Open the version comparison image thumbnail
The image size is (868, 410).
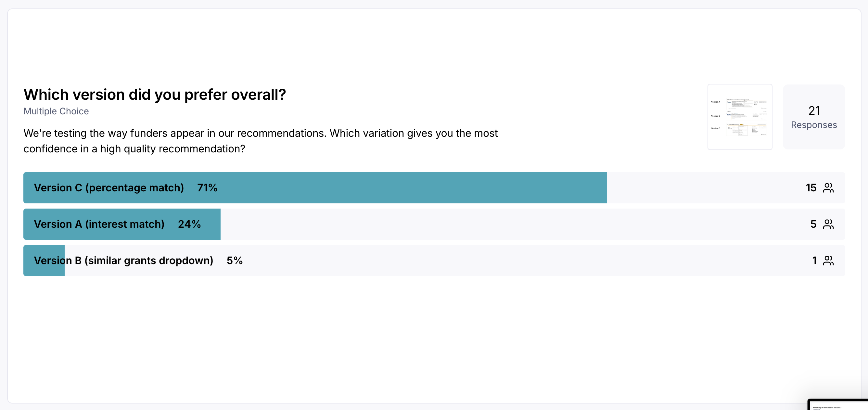(740, 117)
